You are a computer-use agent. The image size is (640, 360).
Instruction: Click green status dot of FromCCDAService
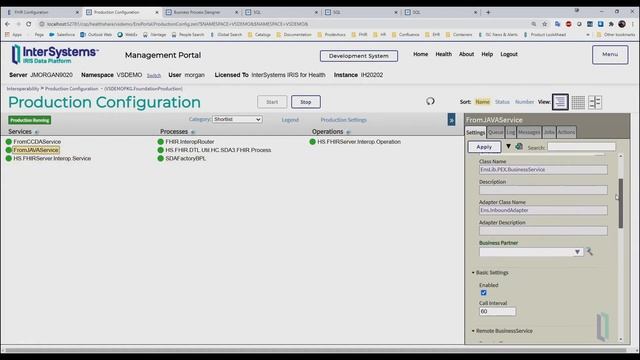9,142
